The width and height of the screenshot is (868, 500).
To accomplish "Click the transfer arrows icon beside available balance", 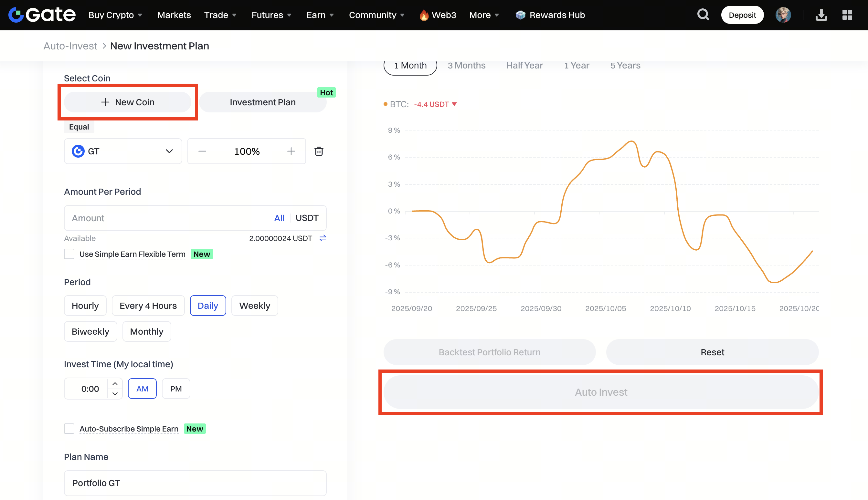I will tap(323, 238).
